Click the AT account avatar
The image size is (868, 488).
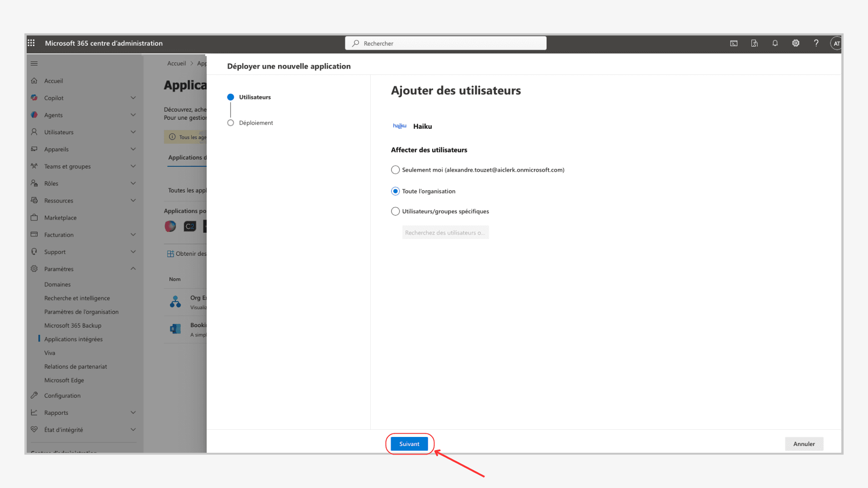(x=836, y=43)
